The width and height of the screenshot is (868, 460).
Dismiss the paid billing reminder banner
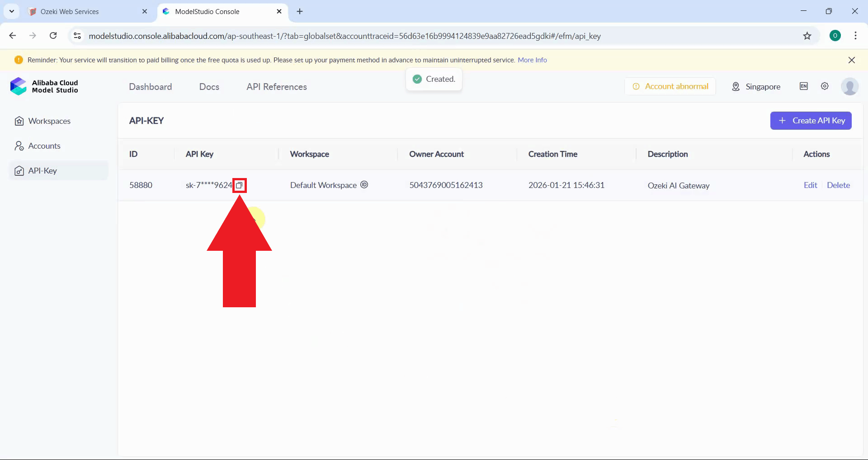click(852, 60)
